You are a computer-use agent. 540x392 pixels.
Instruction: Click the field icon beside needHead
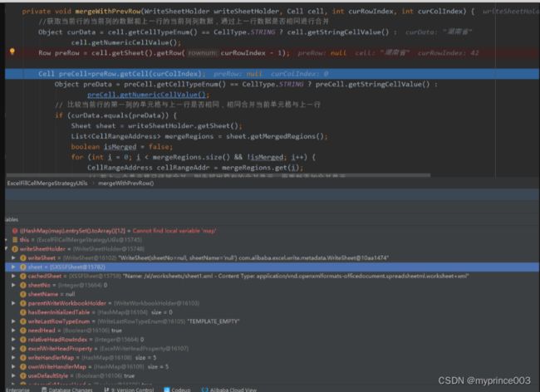[x=23, y=331]
